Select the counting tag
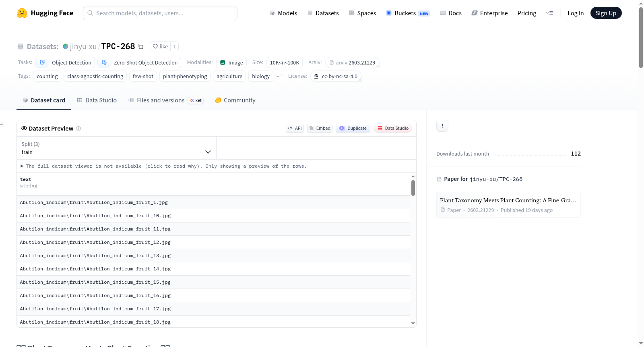 [x=47, y=76]
